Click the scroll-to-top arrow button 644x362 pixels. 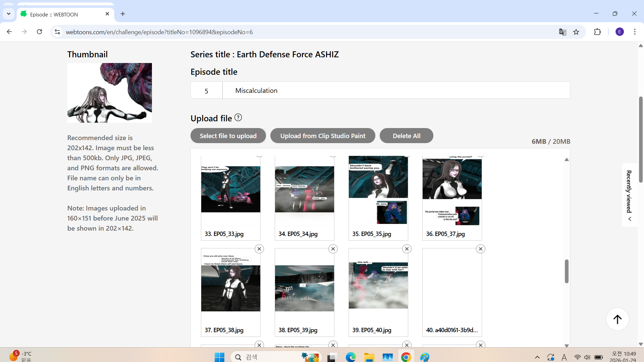(617, 319)
